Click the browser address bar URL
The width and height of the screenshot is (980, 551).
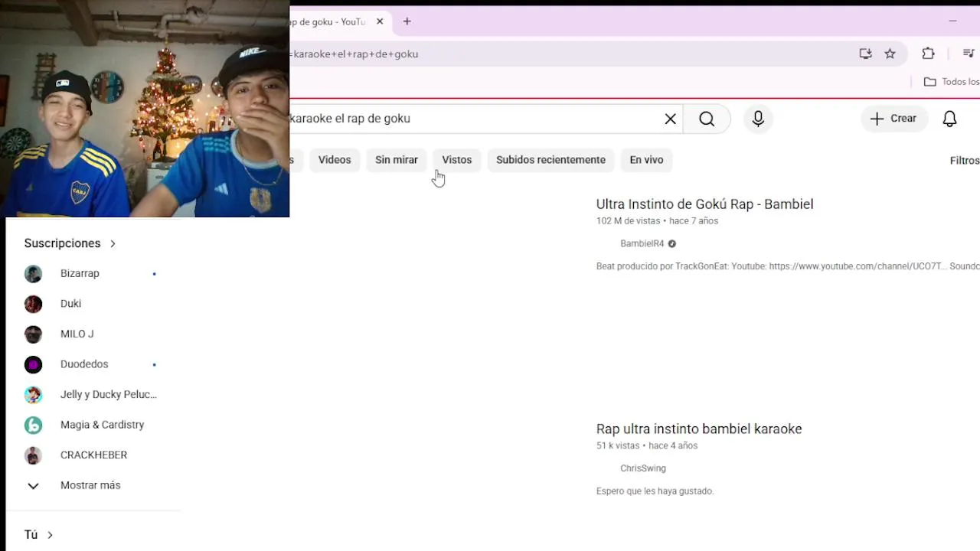click(354, 54)
